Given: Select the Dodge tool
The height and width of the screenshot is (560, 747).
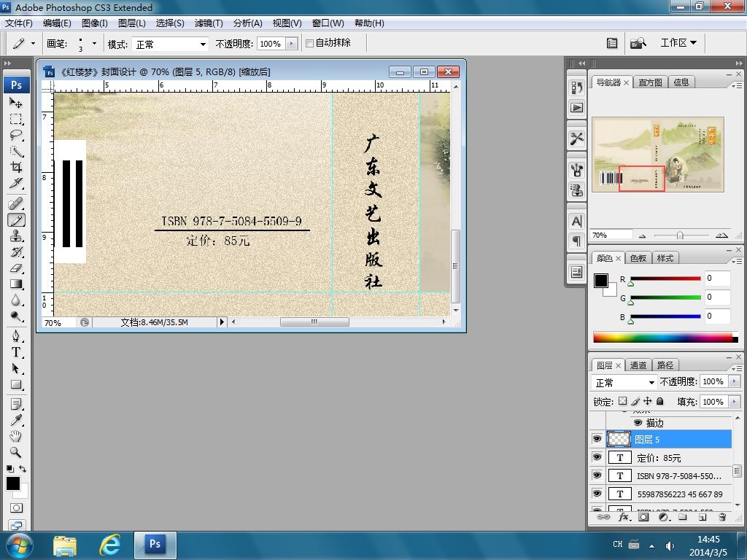Looking at the screenshot, I should tap(16, 316).
